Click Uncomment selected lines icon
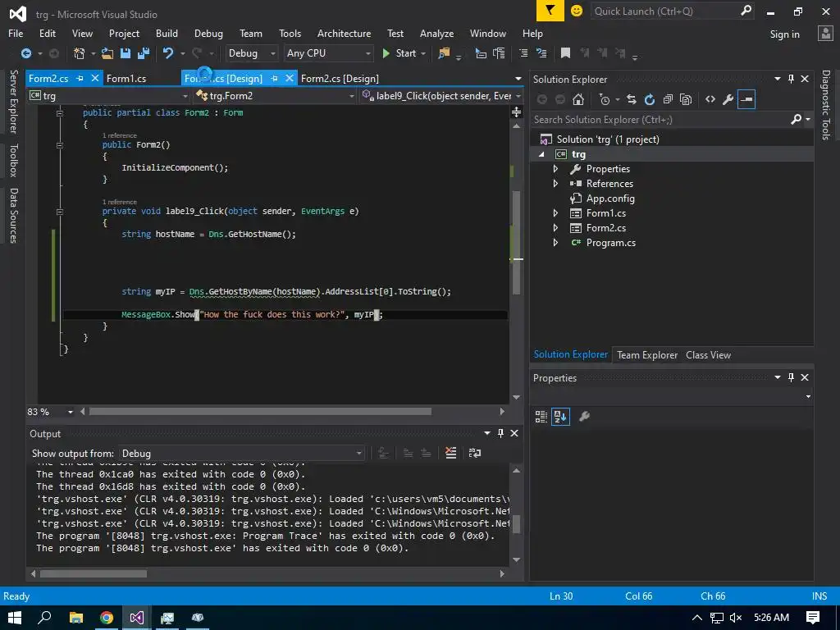This screenshot has height=630, width=840. tap(541, 53)
